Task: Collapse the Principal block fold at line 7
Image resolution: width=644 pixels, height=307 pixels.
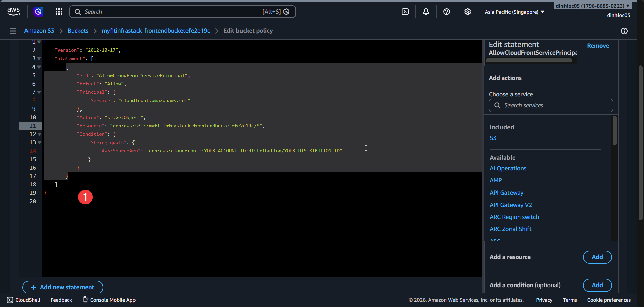Action: point(39,92)
